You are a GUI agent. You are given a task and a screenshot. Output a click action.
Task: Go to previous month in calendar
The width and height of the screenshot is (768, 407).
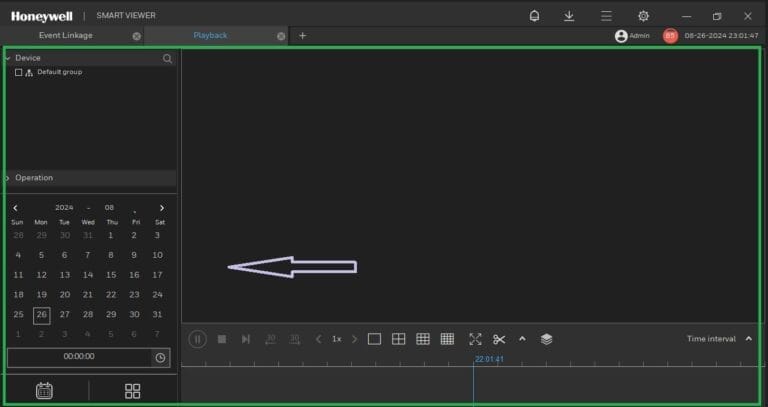click(x=15, y=208)
